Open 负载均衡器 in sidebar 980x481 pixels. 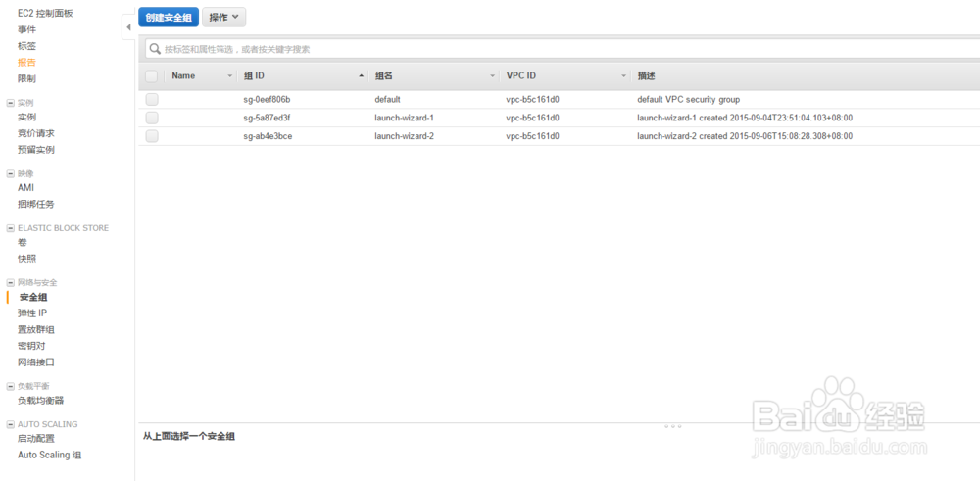pyautogui.click(x=40, y=401)
